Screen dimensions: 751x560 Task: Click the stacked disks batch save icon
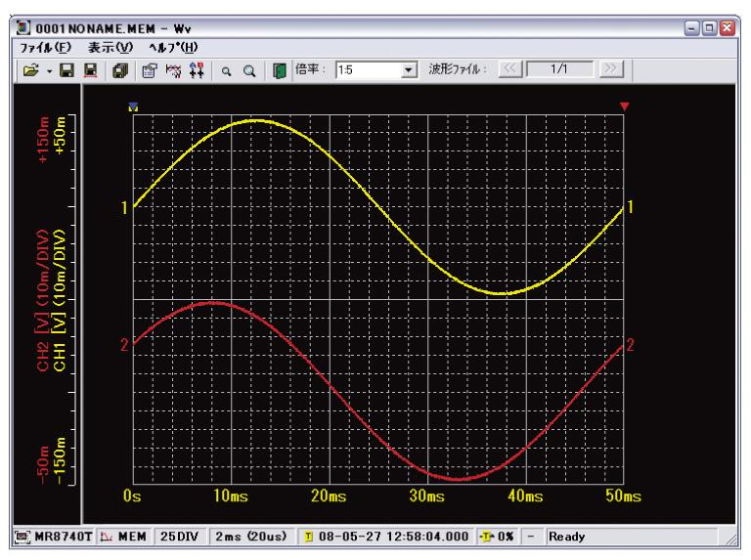pyautogui.click(x=119, y=70)
